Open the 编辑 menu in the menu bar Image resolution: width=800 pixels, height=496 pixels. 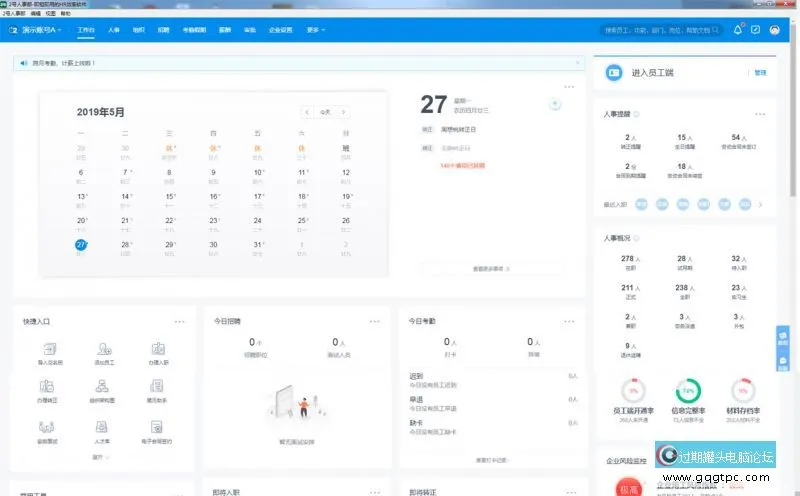pyautogui.click(x=36, y=14)
